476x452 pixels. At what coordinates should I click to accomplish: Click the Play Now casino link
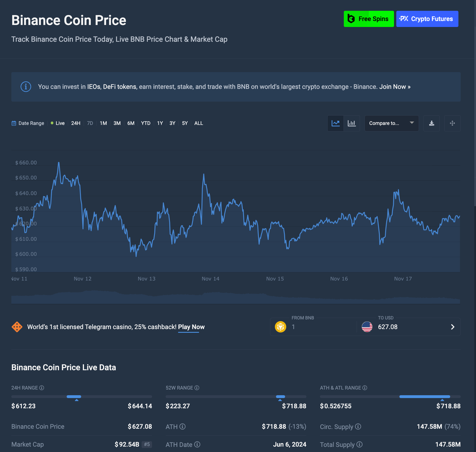tap(191, 327)
